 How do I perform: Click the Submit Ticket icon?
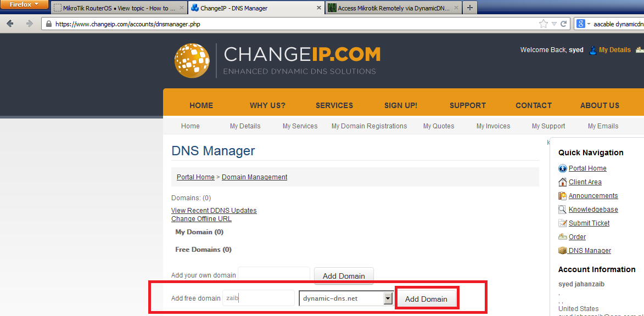point(562,223)
